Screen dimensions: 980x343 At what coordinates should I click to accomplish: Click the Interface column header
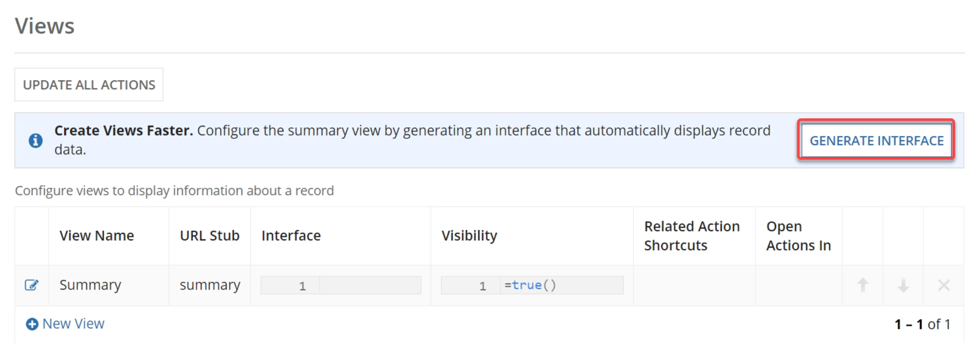(x=291, y=235)
